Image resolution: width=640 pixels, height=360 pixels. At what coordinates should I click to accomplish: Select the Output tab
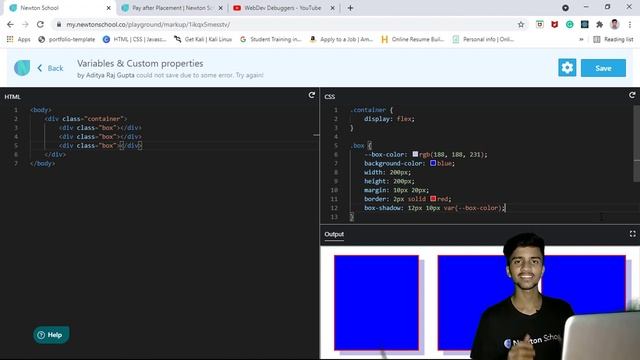click(x=334, y=234)
